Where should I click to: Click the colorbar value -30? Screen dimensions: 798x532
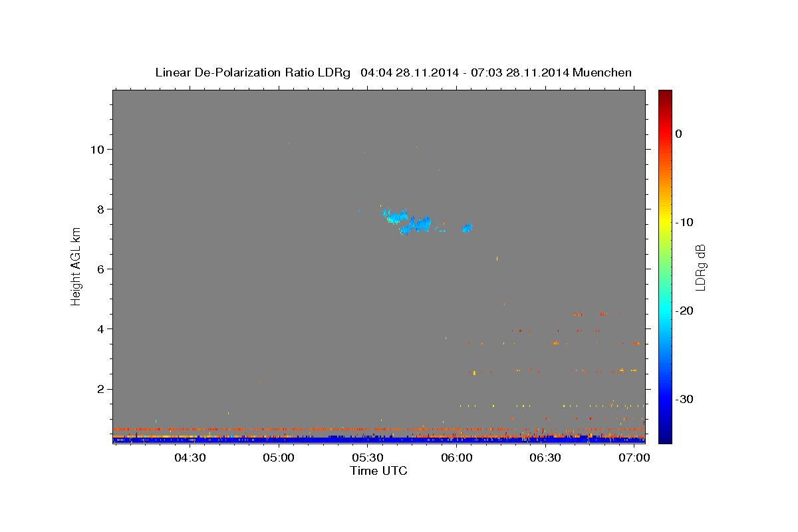[684, 399]
